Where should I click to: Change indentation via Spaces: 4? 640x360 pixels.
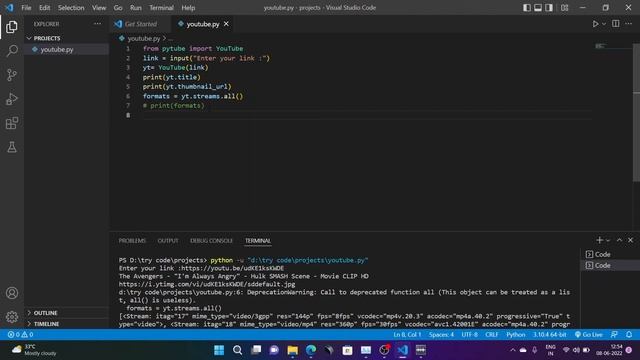(x=441, y=334)
